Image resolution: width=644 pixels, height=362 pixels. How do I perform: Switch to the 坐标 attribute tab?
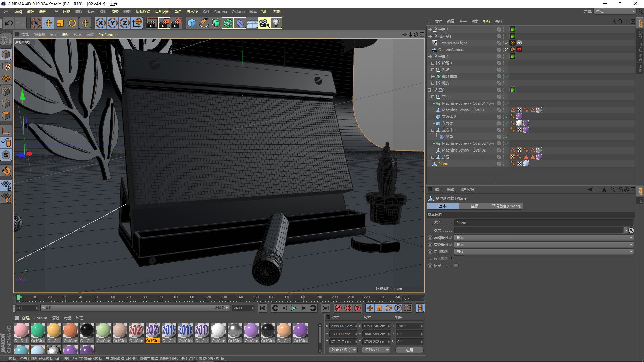[x=474, y=206]
